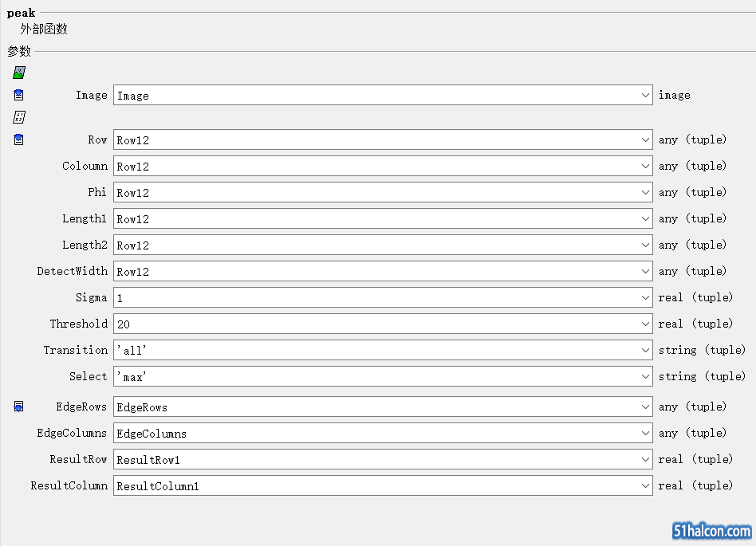Viewport: 756px width, 546px height.
Task: Open the Transition 'all' dropdown arrow
Action: pos(645,351)
